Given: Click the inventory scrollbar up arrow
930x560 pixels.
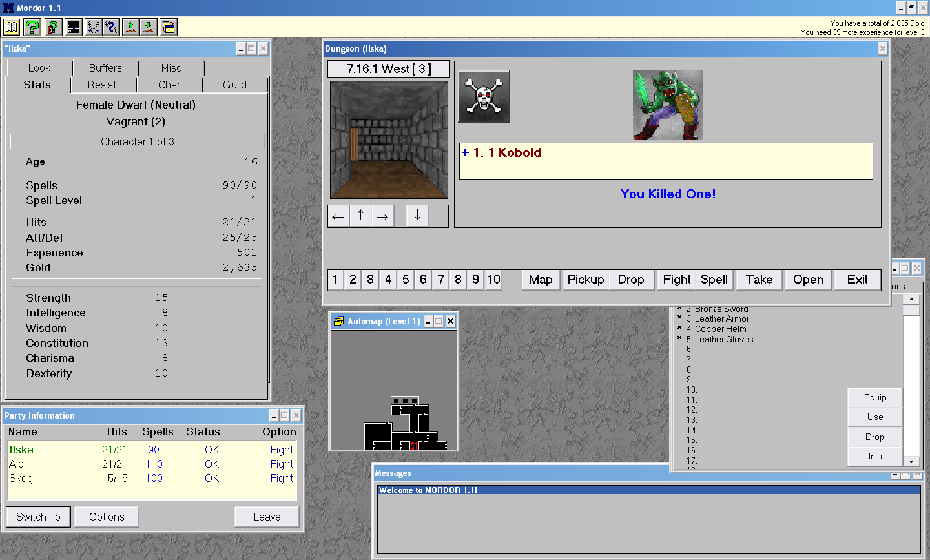Looking at the screenshot, I should [911, 299].
